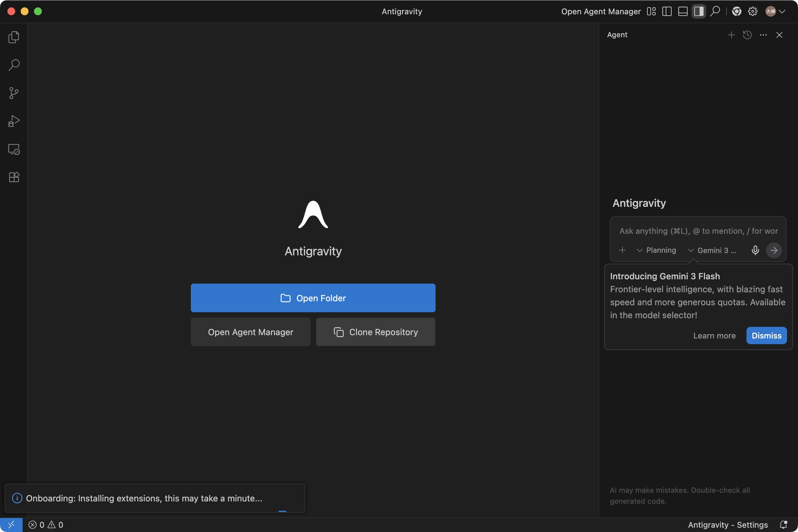Open the Source Control view
The width and height of the screenshot is (798, 532).
click(14, 93)
